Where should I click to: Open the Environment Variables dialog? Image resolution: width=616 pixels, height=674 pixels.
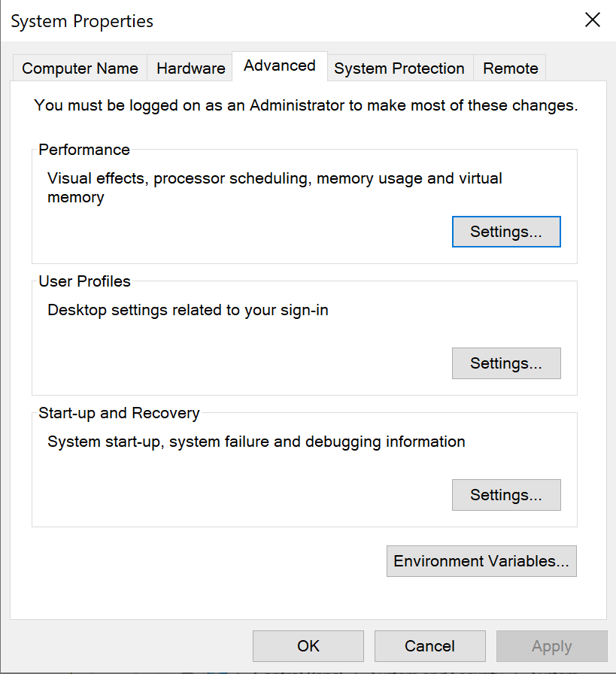(481, 561)
